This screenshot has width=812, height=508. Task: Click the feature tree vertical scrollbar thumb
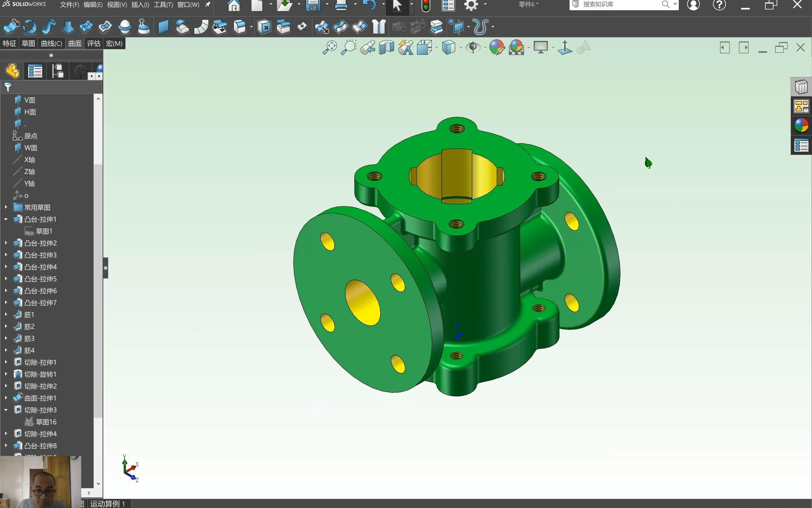tap(98, 291)
